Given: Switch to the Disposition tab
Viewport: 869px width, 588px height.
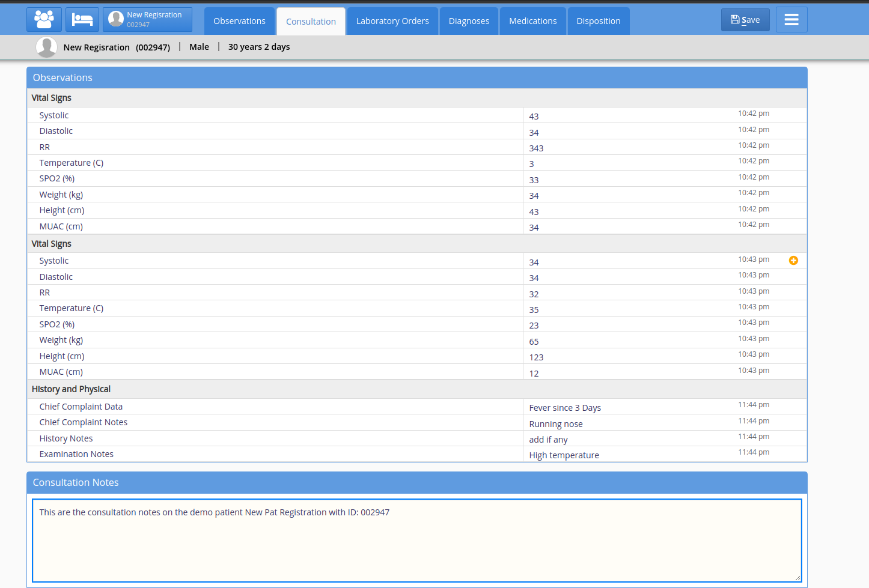Looking at the screenshot, I should coord(599,21).
